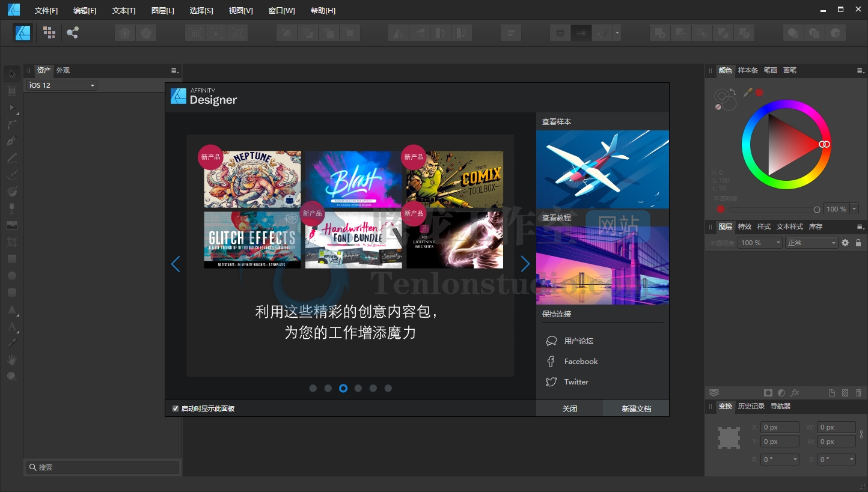The image size is (868, 492).
Task: Select the Ellipse shape tool
Action: (x=12, y=276)
